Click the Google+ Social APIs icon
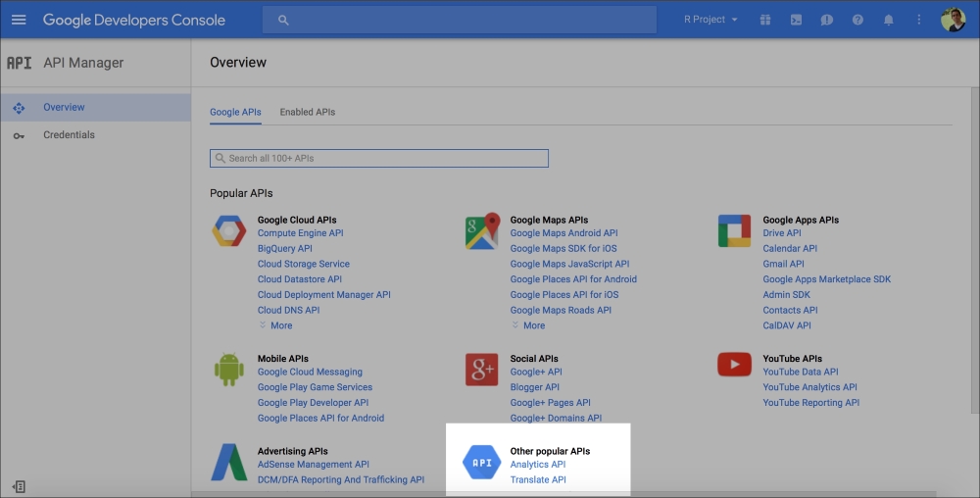The width and height of the screenshot is (980, 498). (481, 370)
